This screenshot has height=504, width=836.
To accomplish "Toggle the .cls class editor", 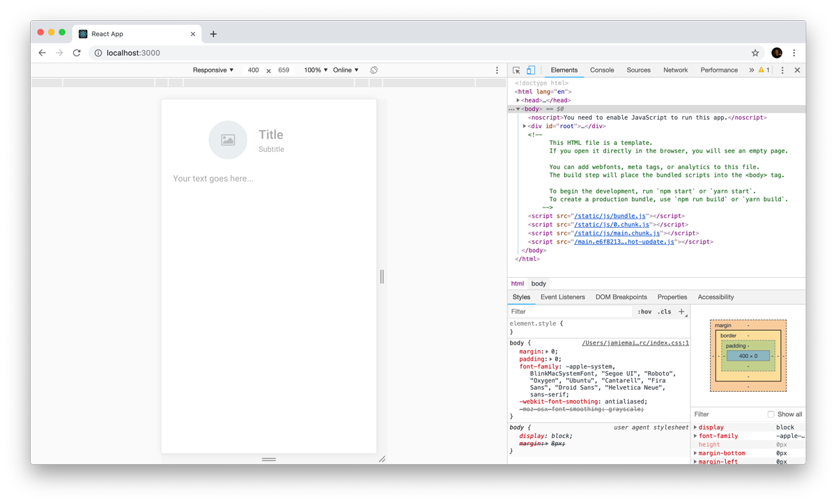I will click(x=665, y=312).
